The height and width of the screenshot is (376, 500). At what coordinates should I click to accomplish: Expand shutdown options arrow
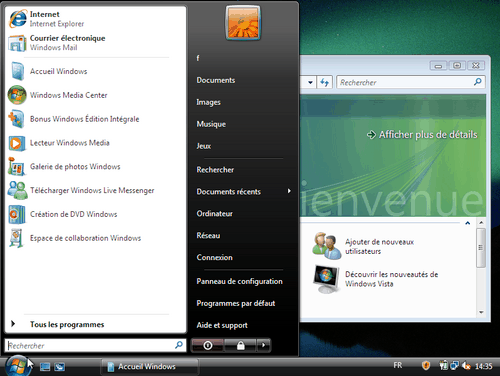pyautogui.click(x=263, y=345)
